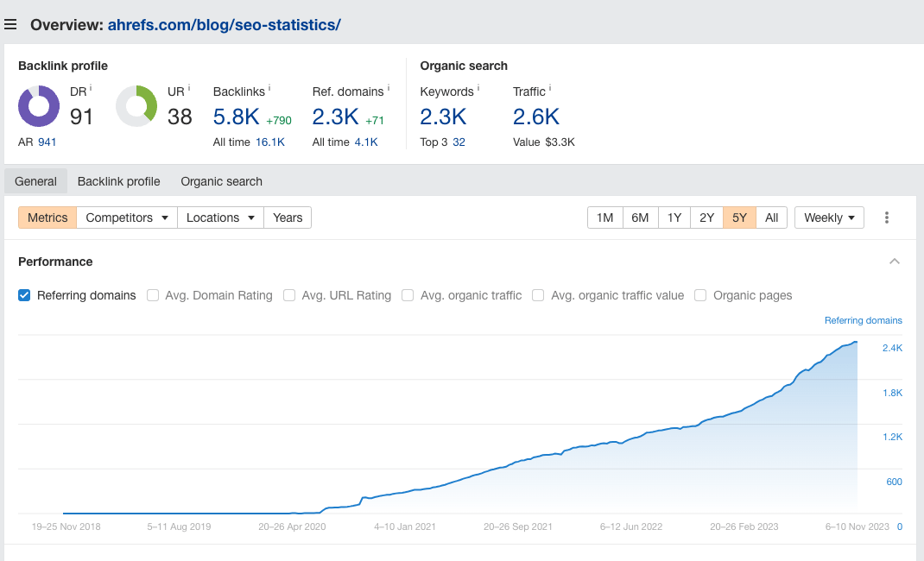Open the ahrefs.com/blog/seo-statistics/ link
Viewport: 924px width, 561px height.
coord(223,24)
